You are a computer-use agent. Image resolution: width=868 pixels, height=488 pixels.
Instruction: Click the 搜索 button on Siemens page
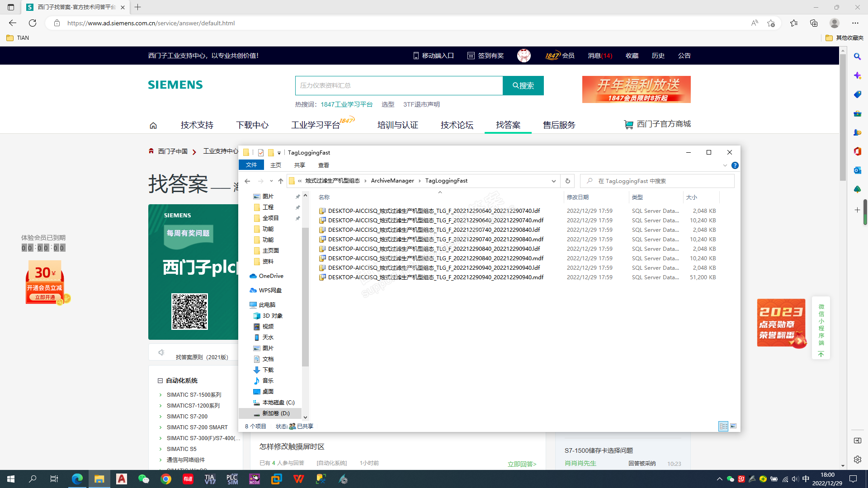coord(523,85)
